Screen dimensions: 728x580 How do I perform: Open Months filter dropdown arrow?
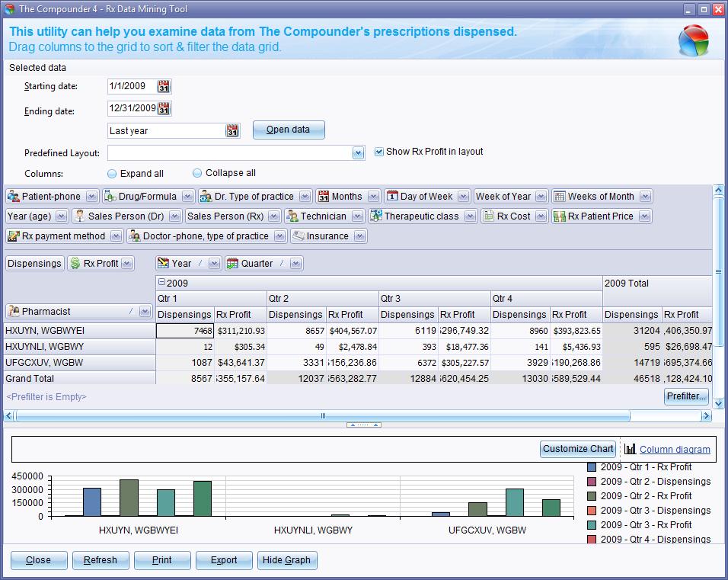pyautogui.click(x=373, y=197)
